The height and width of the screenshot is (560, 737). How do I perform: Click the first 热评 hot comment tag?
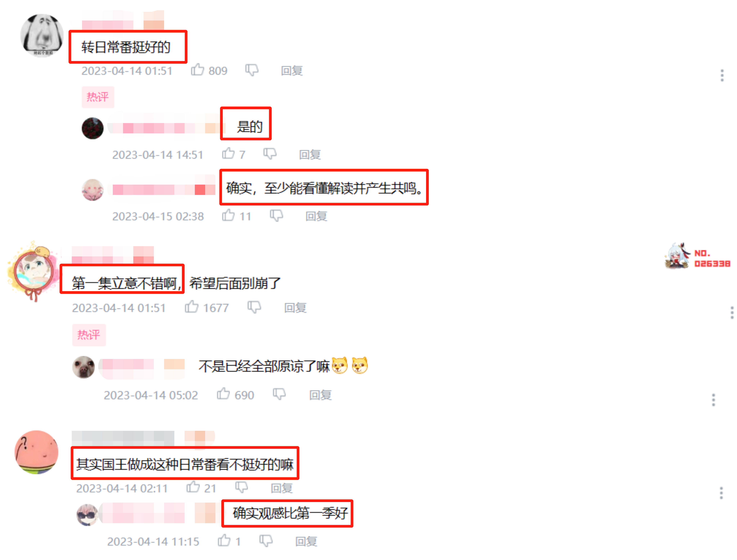point(98,97)
